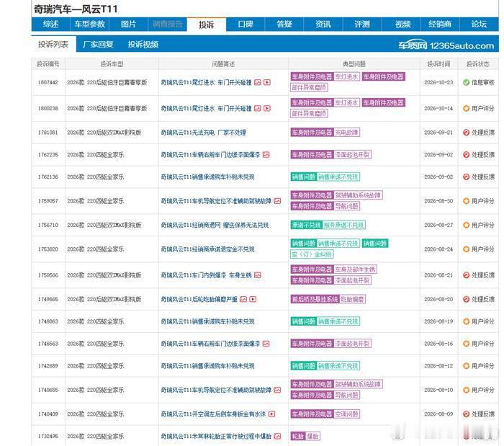
Task: Click 充电故障 tag in row 1781081
Action: point(346,133)
